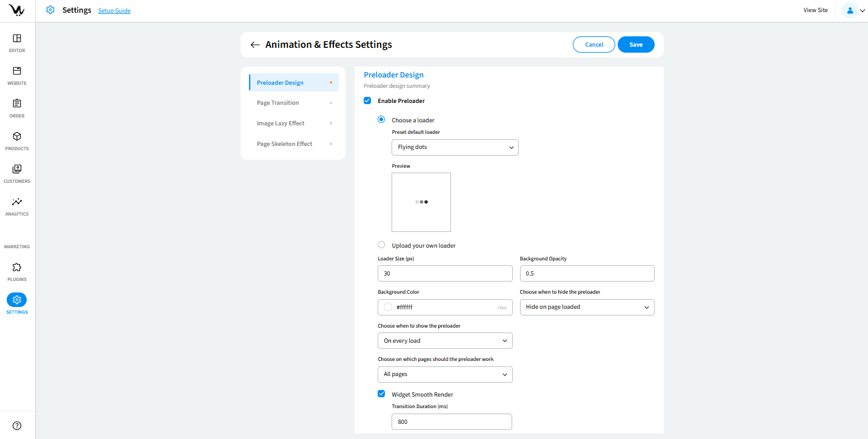Select the Upload your own loader option
Viewport: 868px width, 439px height.
tap(381, 245)
